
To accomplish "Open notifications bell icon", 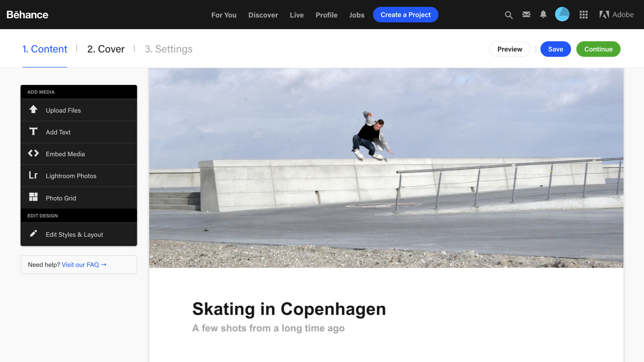I will click(543, 14).
